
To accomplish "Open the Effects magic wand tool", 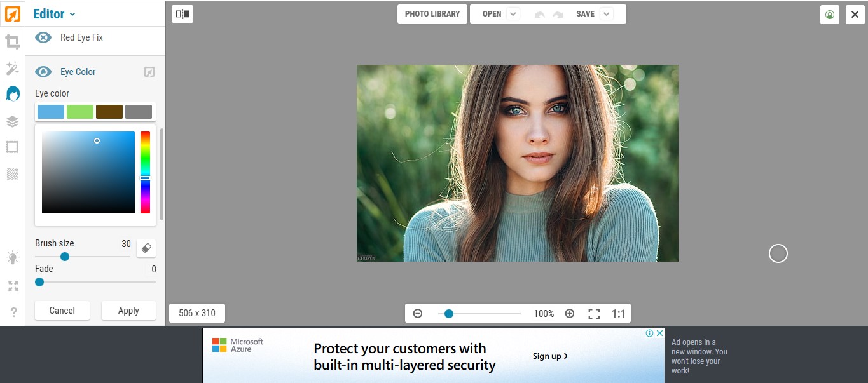I will tap(13, 68).
